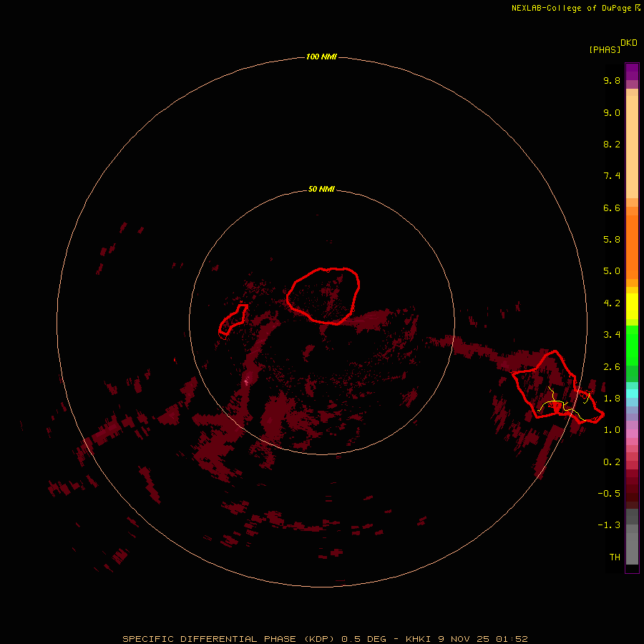Click the 50 NMI range ring label

[321, 190]
